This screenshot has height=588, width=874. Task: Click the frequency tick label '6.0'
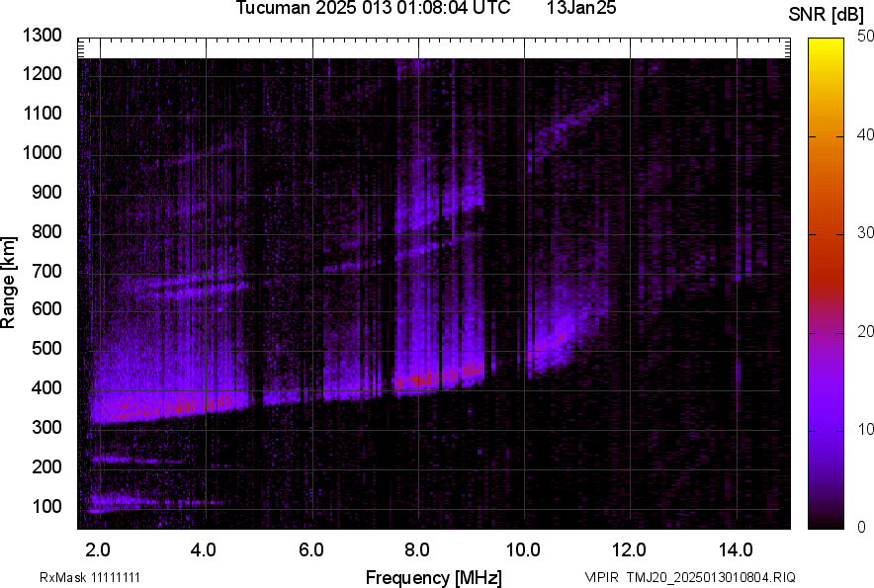click(x=311, y=550)
